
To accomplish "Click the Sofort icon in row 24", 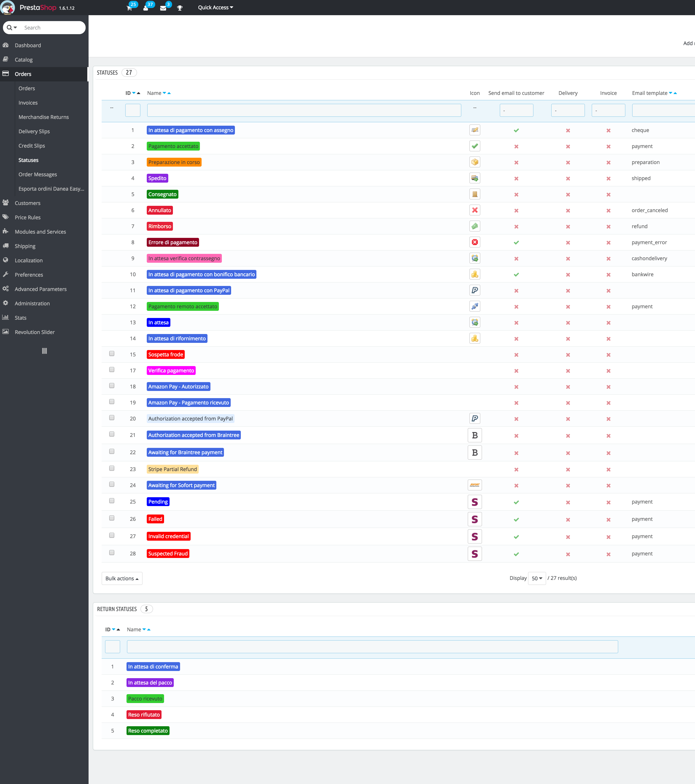I will (474, 485).
